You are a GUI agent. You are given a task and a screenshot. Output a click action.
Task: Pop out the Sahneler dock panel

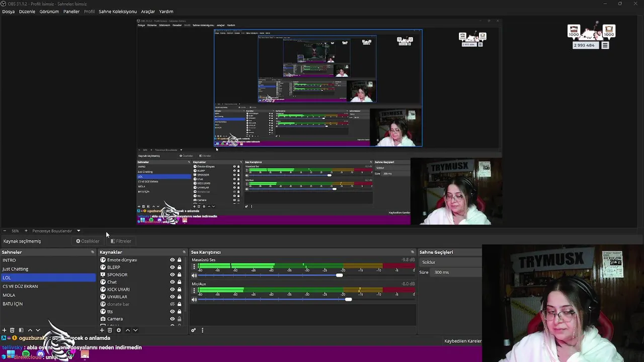pyautogui.click(x=93, y=252)
